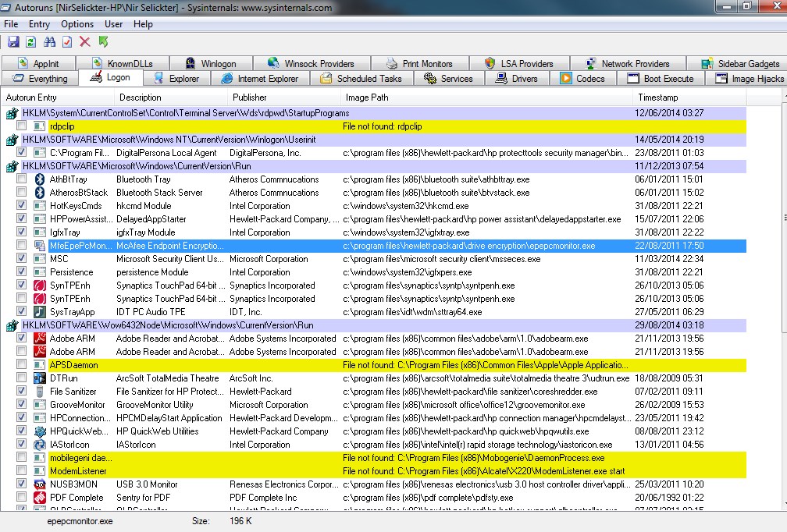Click the File Sanitizer entry icon

point(40,392)
